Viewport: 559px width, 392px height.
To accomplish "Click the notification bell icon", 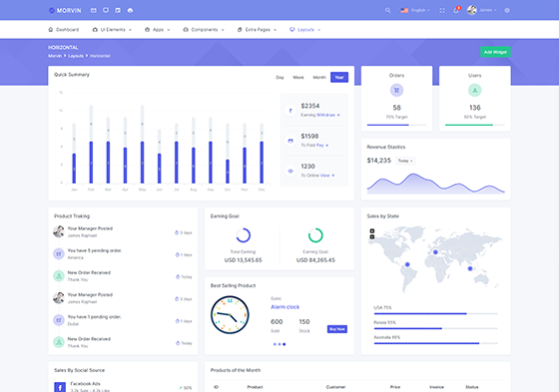I will 456,10.
